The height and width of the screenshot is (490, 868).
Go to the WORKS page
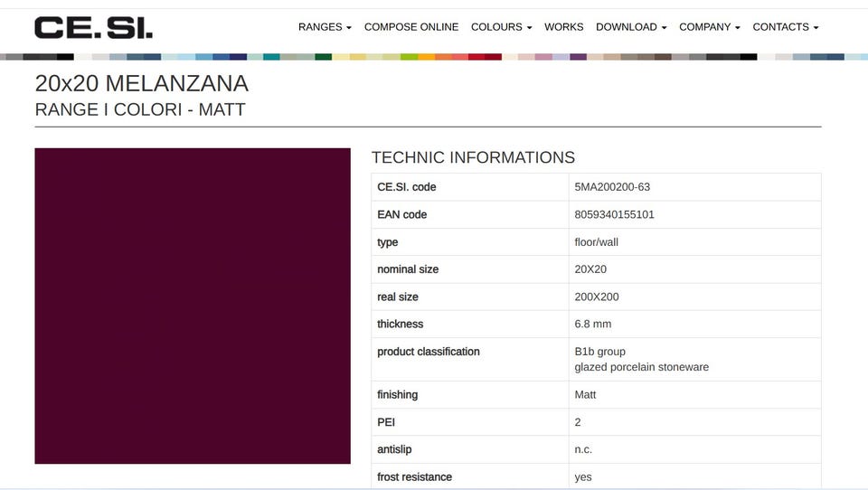pos(563,27)
